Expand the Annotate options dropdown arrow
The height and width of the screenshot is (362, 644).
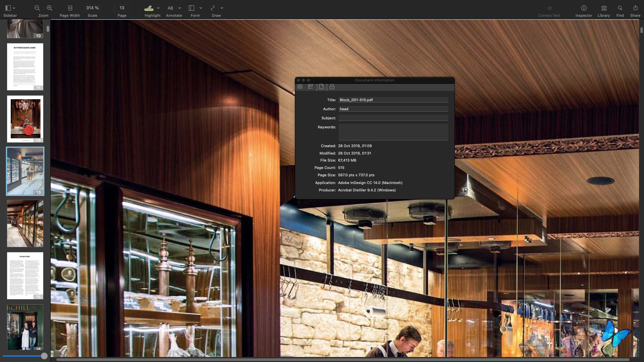(179, 8)
